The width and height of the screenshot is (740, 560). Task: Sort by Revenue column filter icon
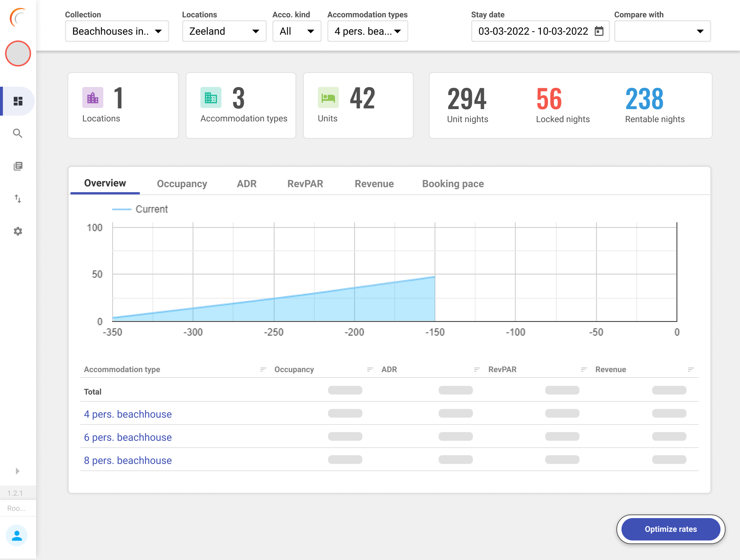pos(690,369)
